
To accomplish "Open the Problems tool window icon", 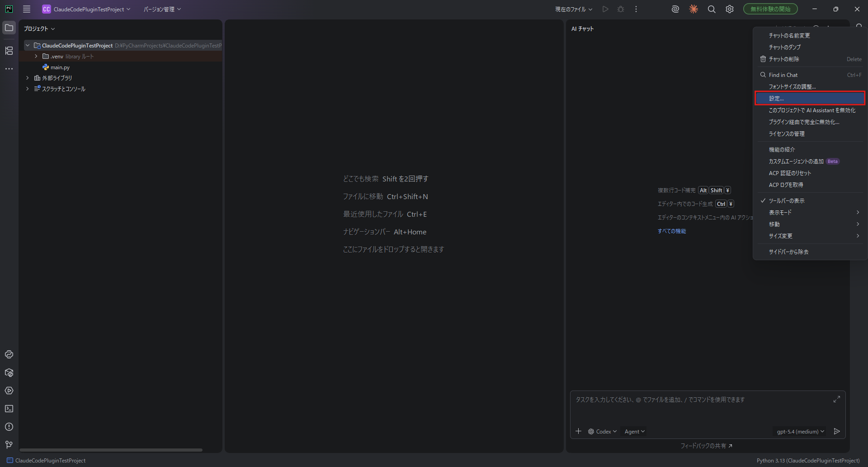I will (9, 427).
